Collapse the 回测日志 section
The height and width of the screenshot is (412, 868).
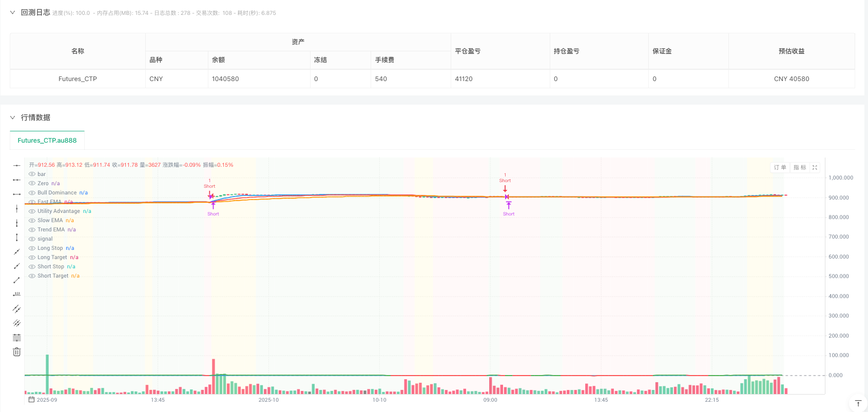[12, 12]
